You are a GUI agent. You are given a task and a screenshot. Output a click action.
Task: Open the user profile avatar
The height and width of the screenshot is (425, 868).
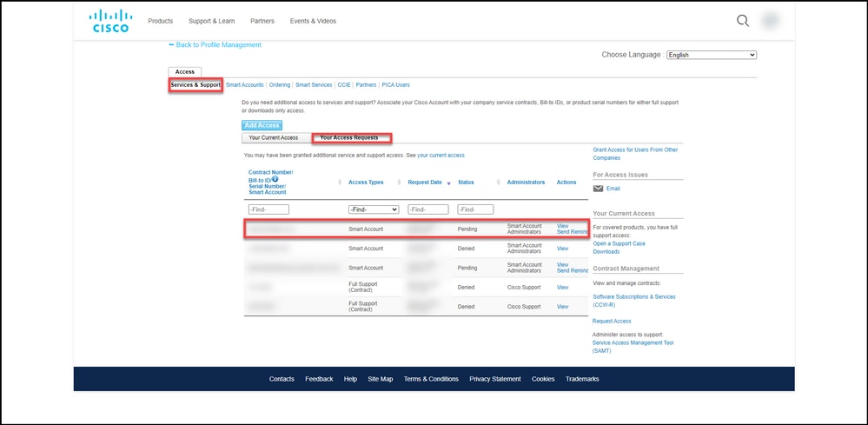(771, 21)
